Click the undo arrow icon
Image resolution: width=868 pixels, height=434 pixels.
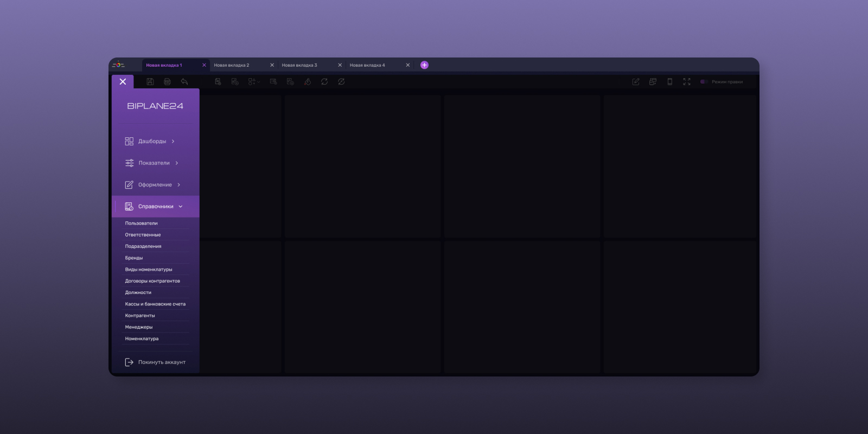(184, 81)
